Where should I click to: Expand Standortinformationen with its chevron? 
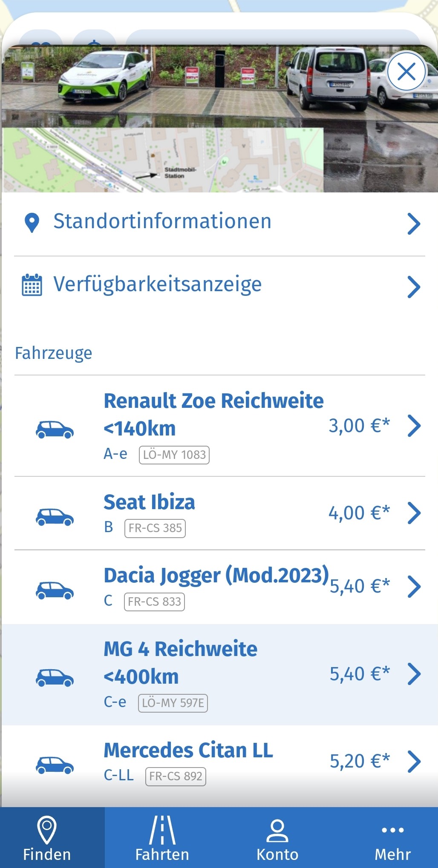[x=413, y=224]
